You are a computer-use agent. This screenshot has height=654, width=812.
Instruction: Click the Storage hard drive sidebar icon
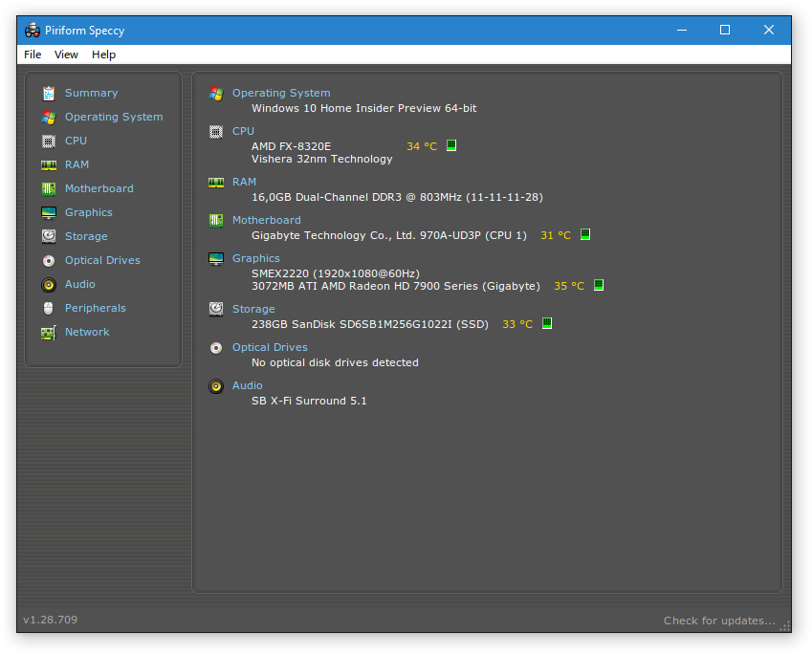click(49, 236)
